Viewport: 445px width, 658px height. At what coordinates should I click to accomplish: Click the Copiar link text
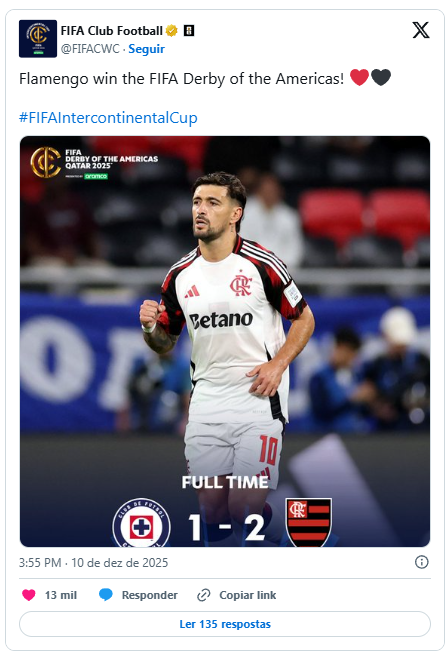point(248,595)
